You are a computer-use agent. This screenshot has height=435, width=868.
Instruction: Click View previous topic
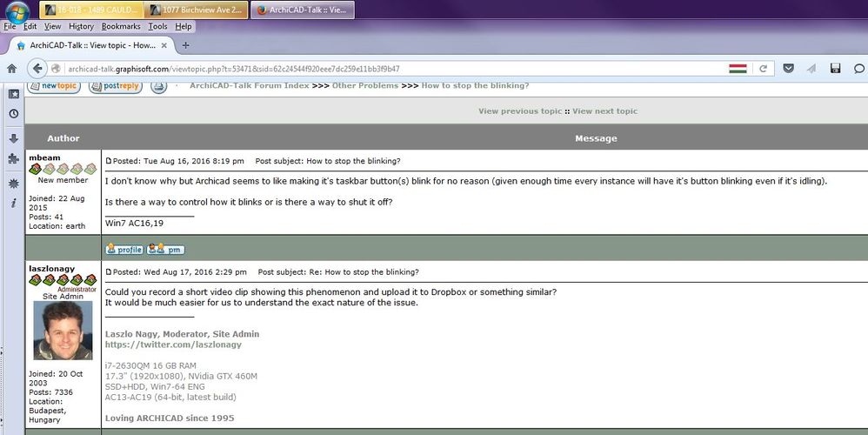pos(520,111)
